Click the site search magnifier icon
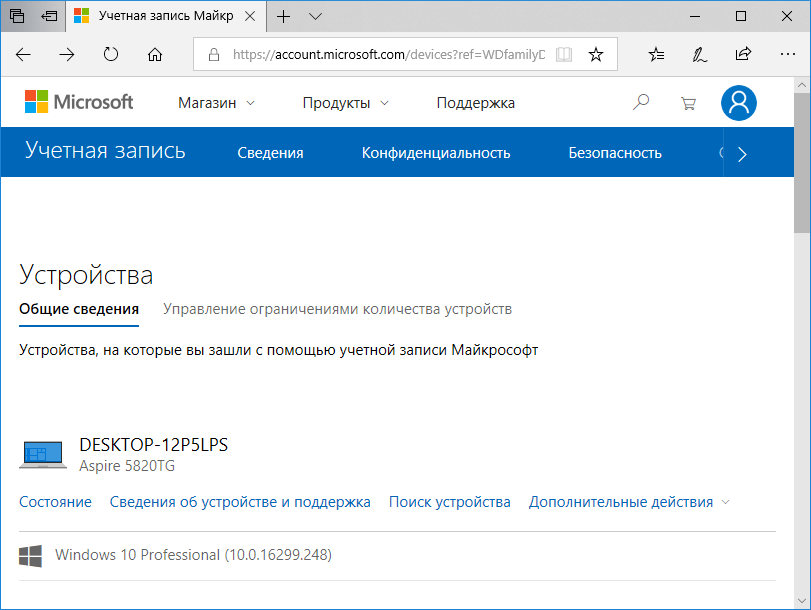 click(641, 102)
